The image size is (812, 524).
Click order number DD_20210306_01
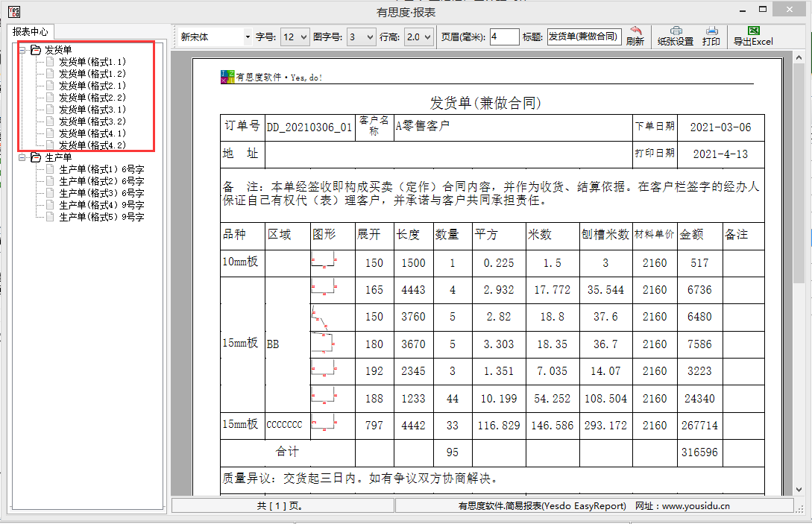click(309, 127)
